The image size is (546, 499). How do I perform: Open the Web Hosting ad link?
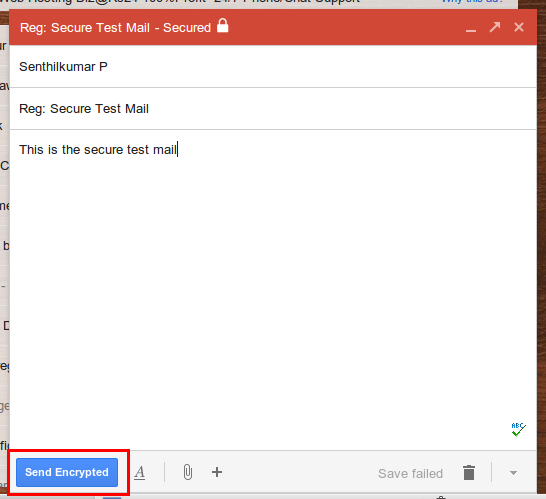(x=180, y=1)
